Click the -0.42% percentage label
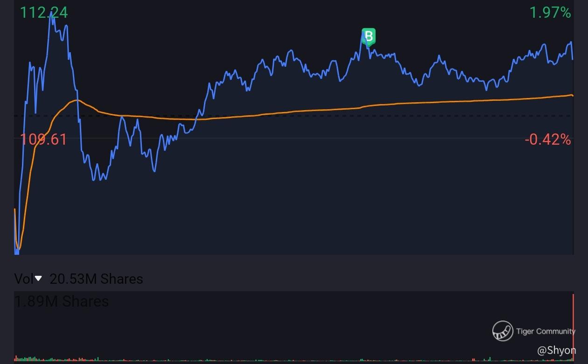Screen dimensions: 588x364 click(x=548, y=139)
